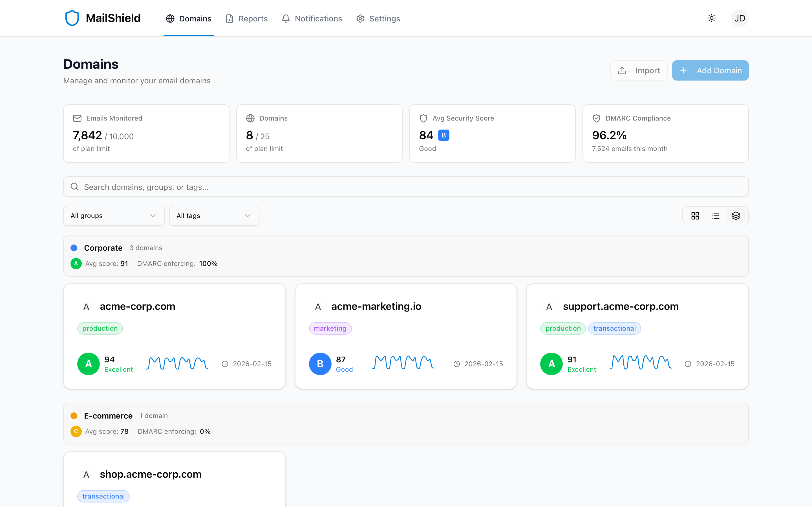Open the JD user avatar menu

(740, 18)
